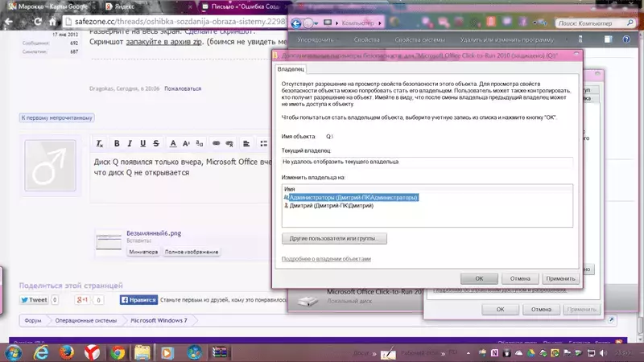Click the Текущий владелец field

pyautogui.click(x=427, y=162)
